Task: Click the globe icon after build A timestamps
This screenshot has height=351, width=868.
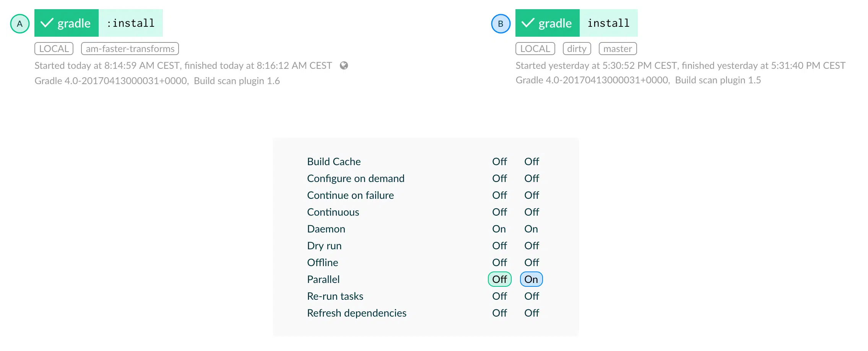Action: point(344,65)
